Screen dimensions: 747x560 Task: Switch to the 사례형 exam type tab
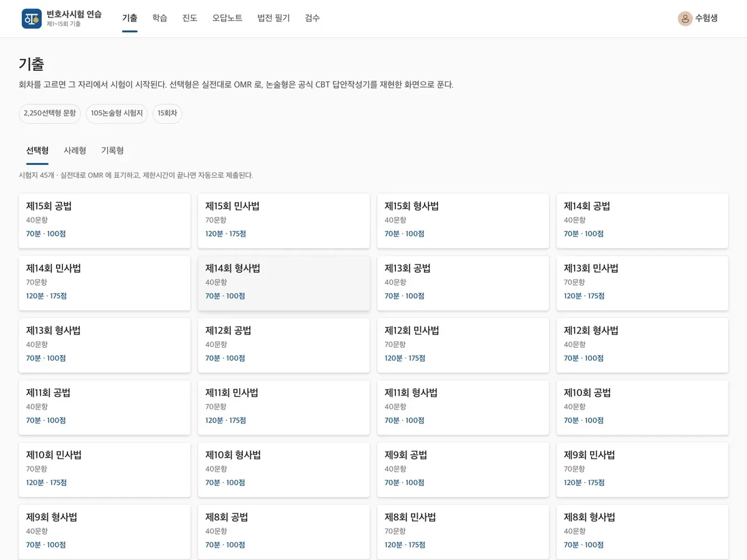click(x=75, y=151)
